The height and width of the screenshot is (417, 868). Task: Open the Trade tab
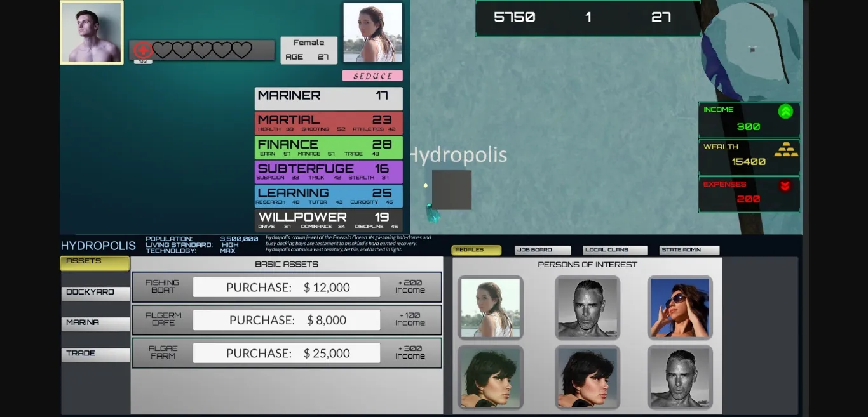click(95, 354)
